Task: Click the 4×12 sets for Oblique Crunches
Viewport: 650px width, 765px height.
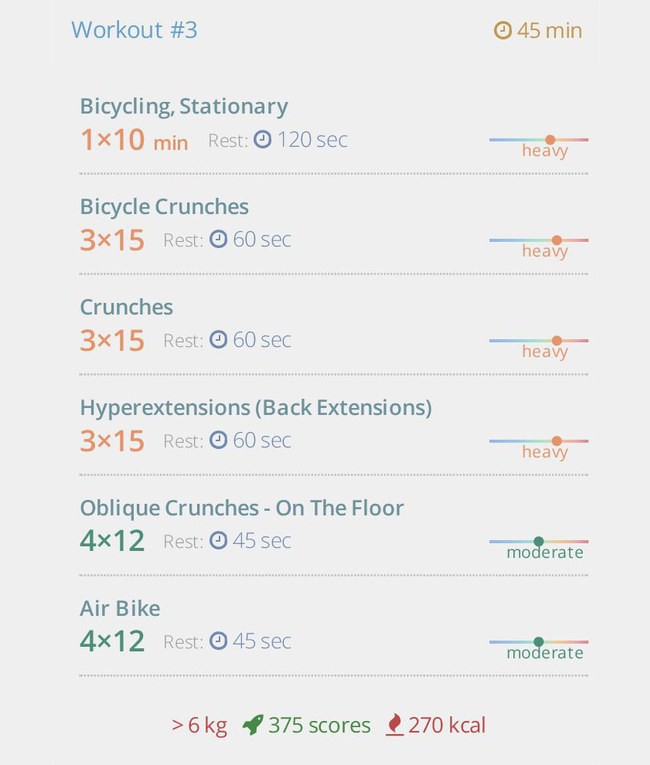Action: 112,541
